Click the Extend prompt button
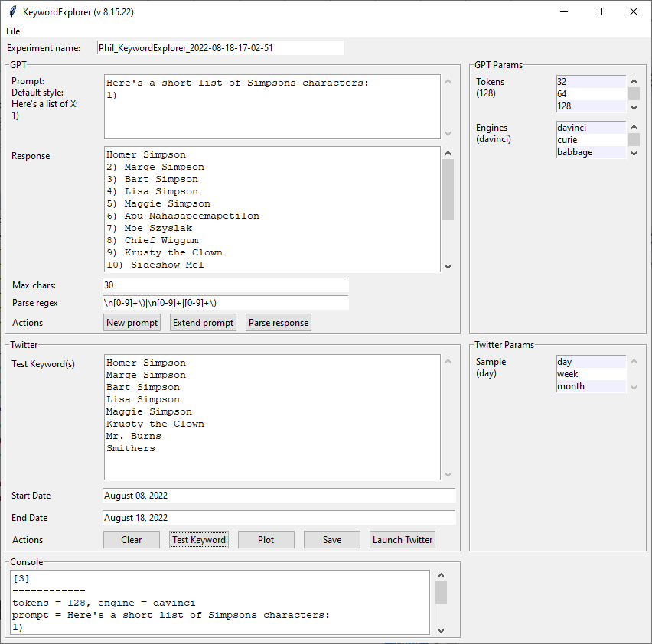Viewport: 652px width, 644px height. tap(203, 323)
